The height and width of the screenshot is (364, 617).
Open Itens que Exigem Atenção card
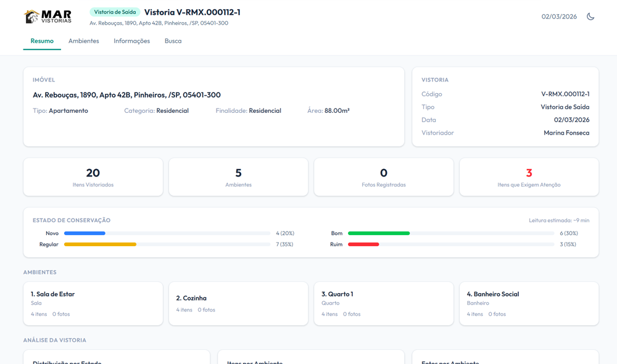[529, 177]
